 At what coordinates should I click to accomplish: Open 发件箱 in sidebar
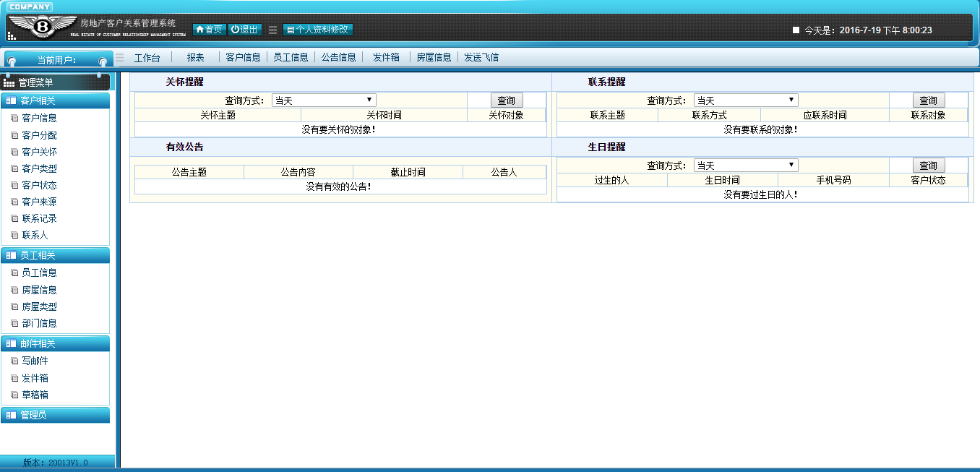tap(35, 378)
